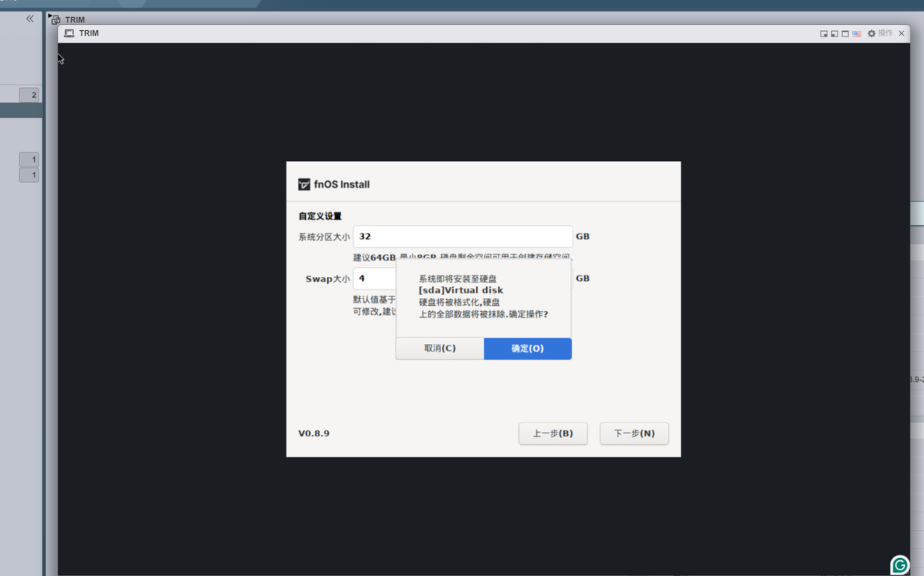Click the upper sidebar badge showing 1

(x=29, y=159)
